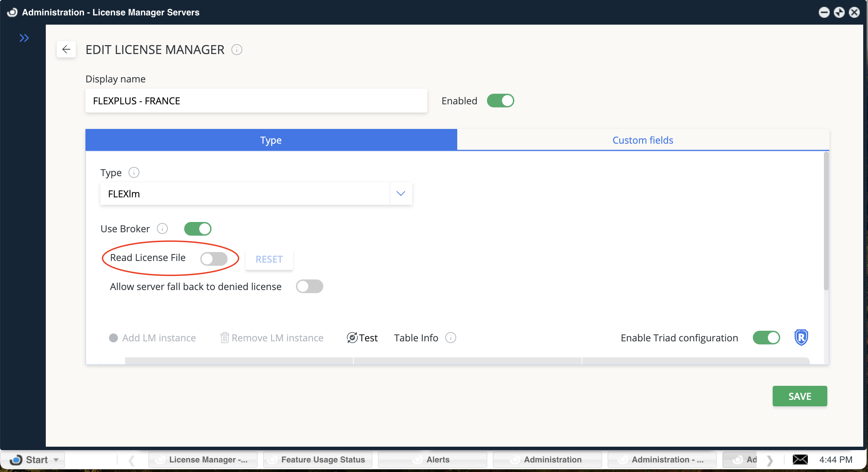Open the FLEXlm type dropdown
This screenshot has width=868, height=472.
click(x=401, y=194)
